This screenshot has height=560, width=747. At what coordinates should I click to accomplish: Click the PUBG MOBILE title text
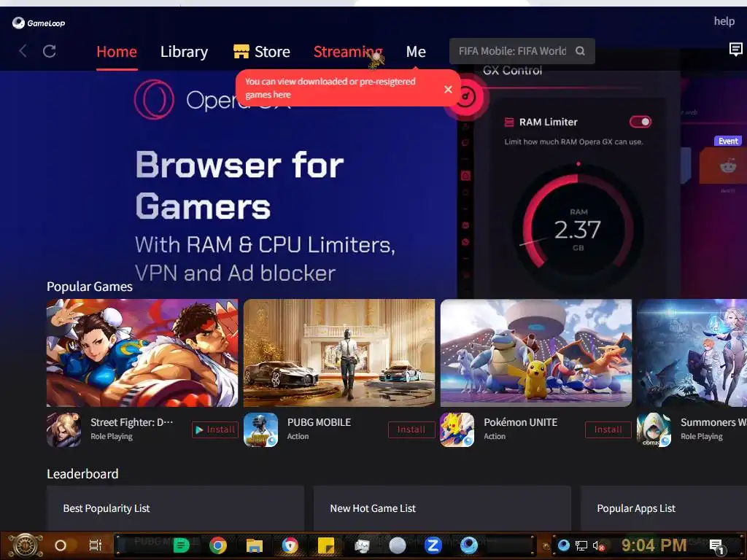click(320, 422)
